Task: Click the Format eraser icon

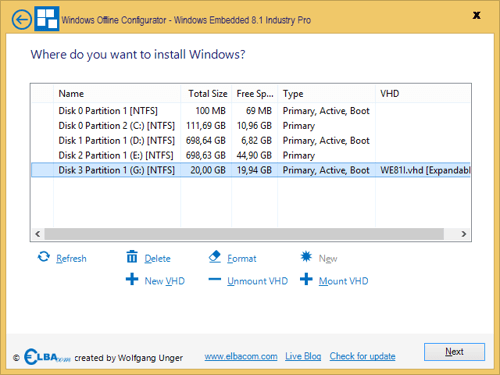Action: tap(215, 257)
